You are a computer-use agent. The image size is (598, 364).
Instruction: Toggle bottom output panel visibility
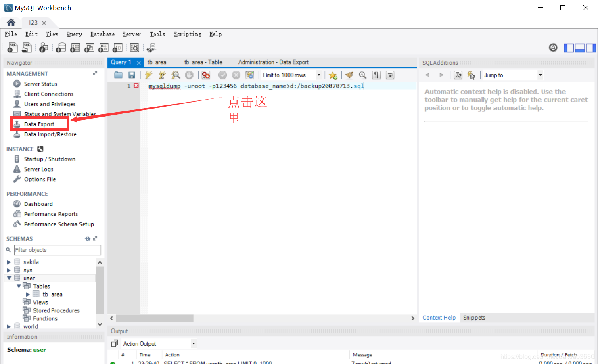pos(580,48)
